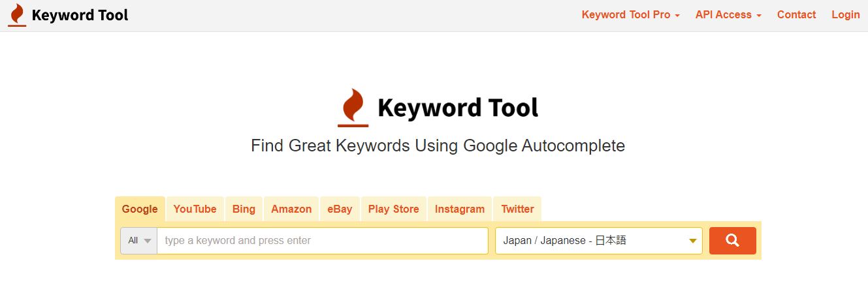868x291 pixels.
Task: Switch to the Bing tab
Action: coord(244,209)
